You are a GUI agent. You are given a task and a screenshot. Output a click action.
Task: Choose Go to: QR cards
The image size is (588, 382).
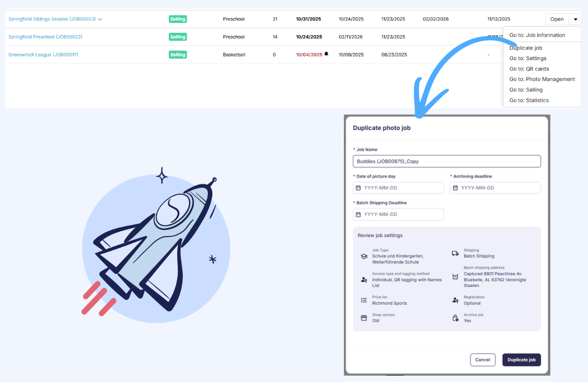click(x=529, y=69)
